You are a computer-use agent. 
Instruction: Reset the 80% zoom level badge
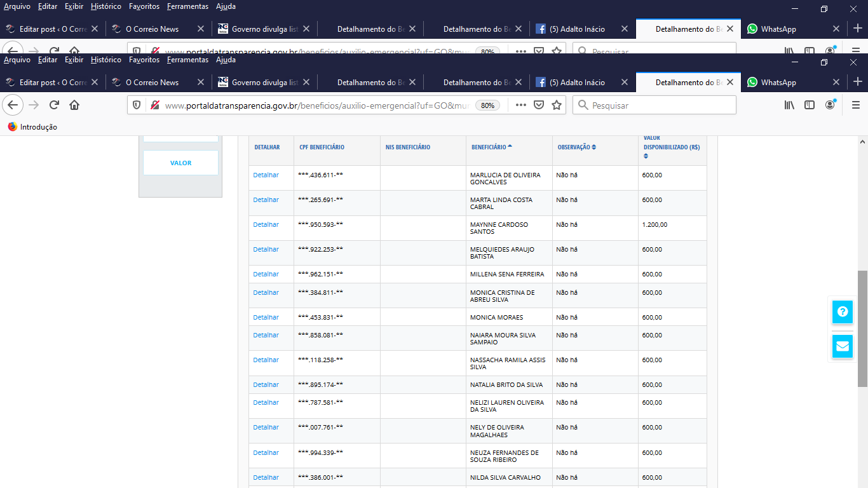487,105
